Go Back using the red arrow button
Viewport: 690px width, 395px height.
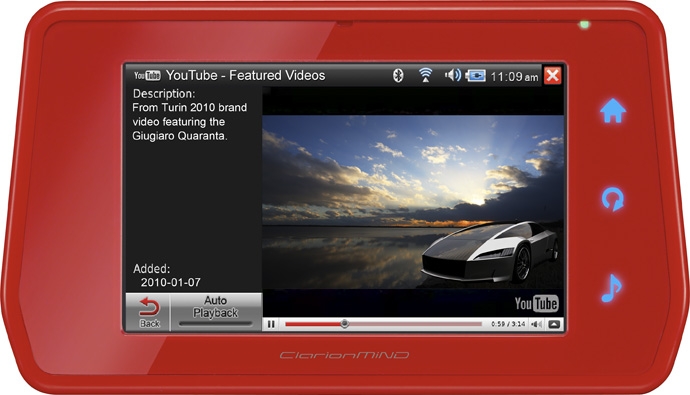coord(149,312)
